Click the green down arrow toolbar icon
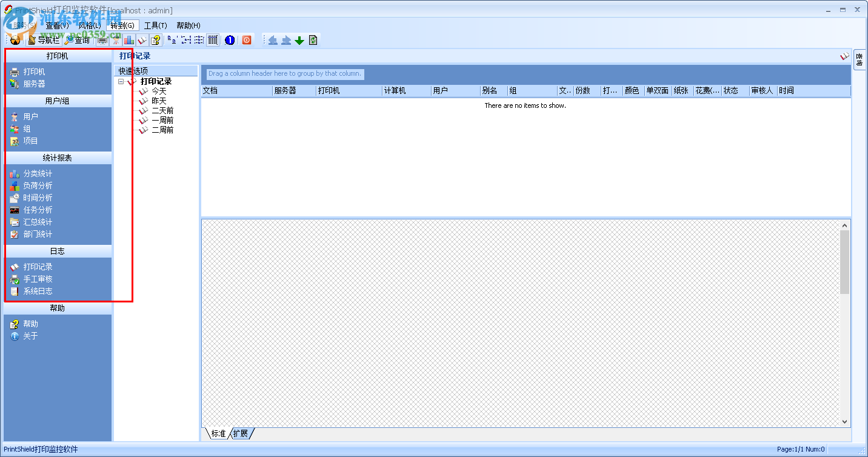 [299, 40]
